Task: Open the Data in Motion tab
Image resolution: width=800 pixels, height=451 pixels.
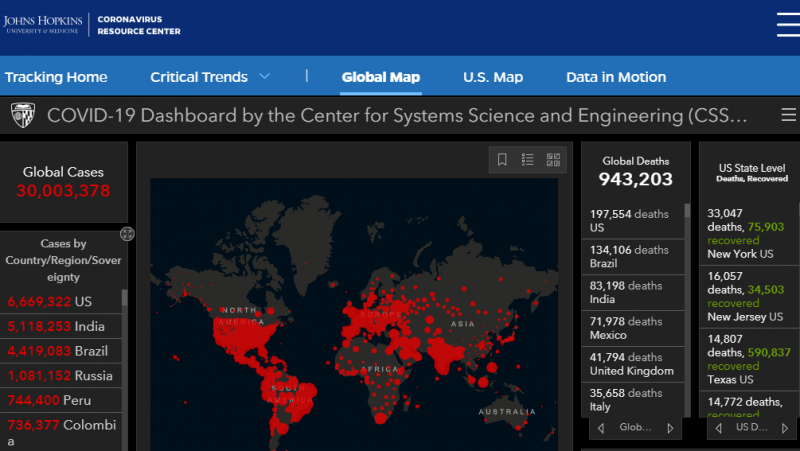Action: click(616, 77)
